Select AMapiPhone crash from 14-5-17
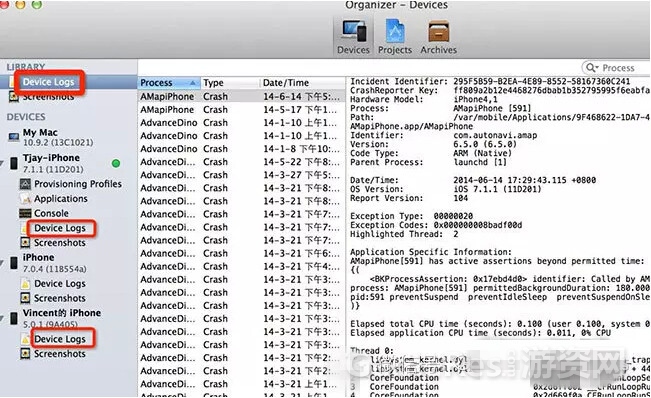651x398 pixels. pyautogui.click(x=241, y=110)
